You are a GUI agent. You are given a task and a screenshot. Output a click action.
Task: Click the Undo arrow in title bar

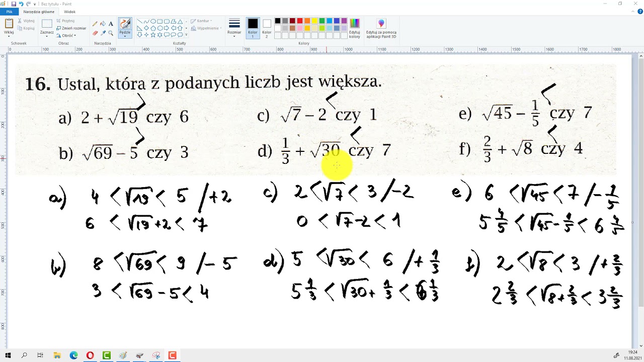[21, 4]
